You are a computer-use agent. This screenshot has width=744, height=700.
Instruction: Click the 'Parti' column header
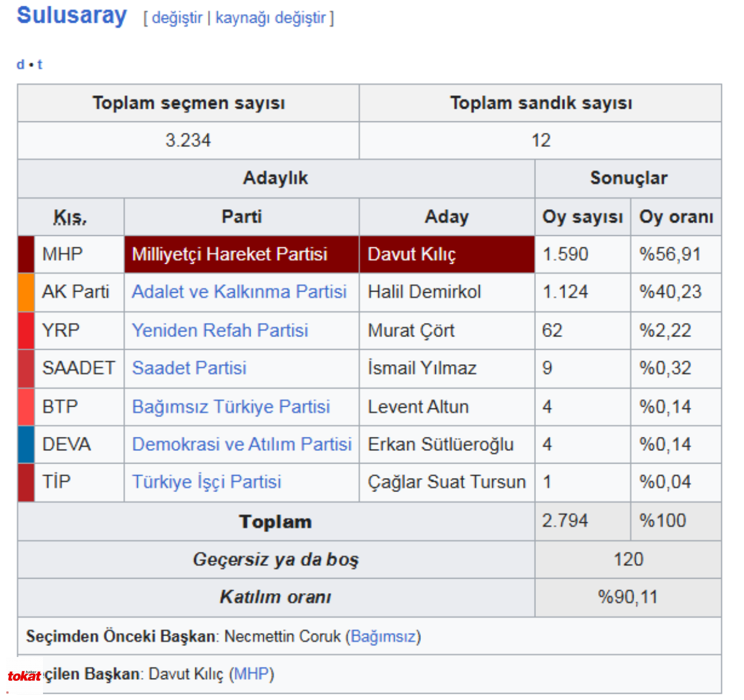[x=242, y=217]
